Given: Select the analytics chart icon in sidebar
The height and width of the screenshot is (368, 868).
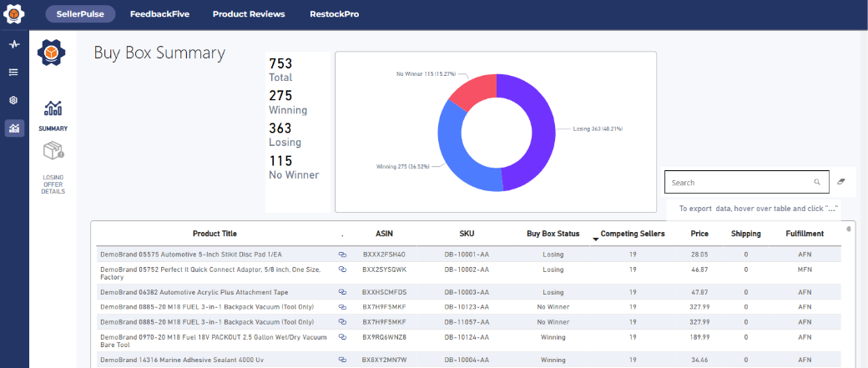Looking at the screenshot, I should pos(14,128).
